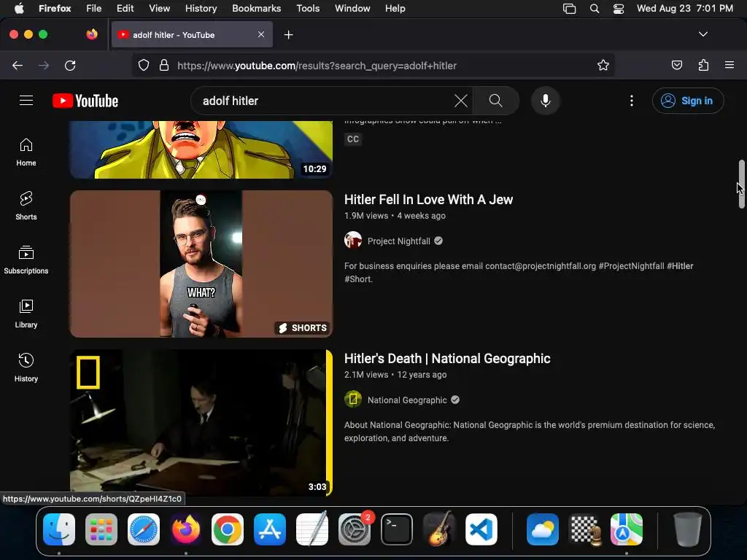Open Visual Studio Code from the Dock
Viewport: 747px width, 560px height.
(481, 529)
